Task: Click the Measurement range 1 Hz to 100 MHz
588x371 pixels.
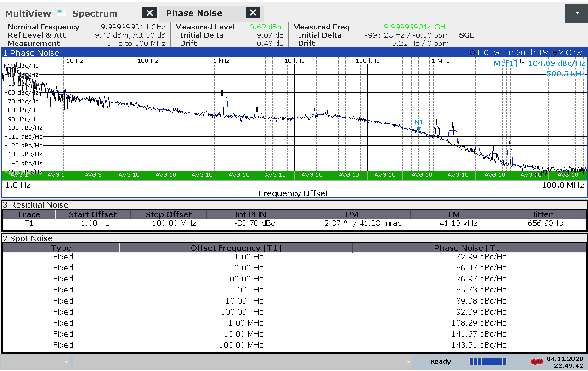Action: pyautogui.click(x=136, y=43)
